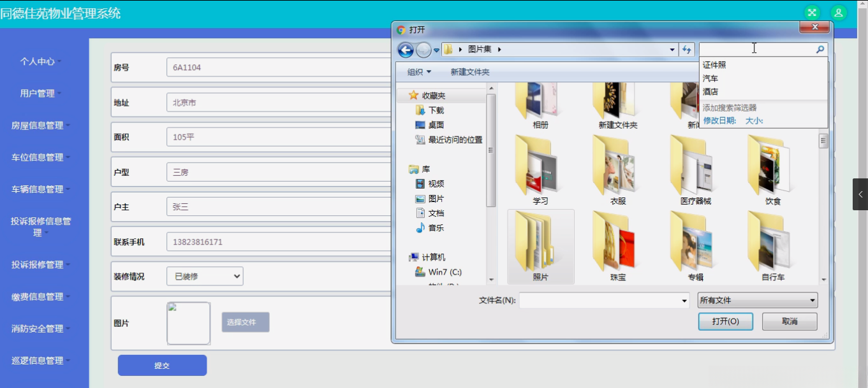This screenshot has height=388, width=868.
Task: Click 新建文件夹 toolbar button
Action: click(469, 72)
